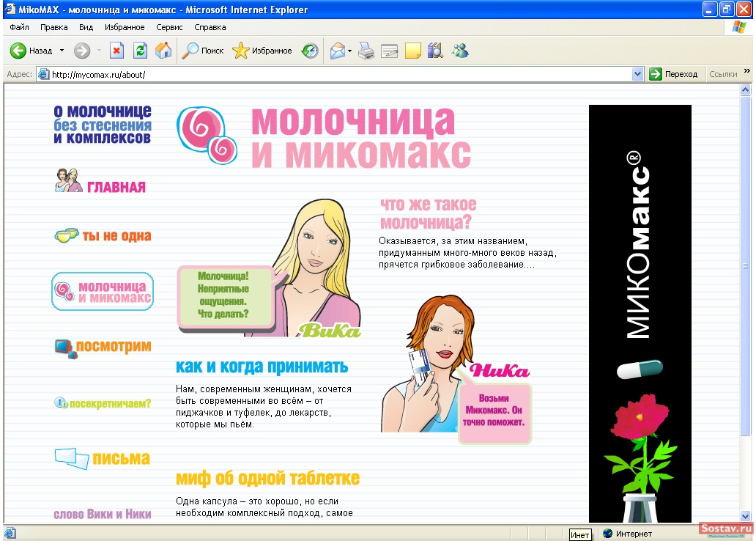
Task: Open 'что же такое молочница?' article
Action: [428, 213]
